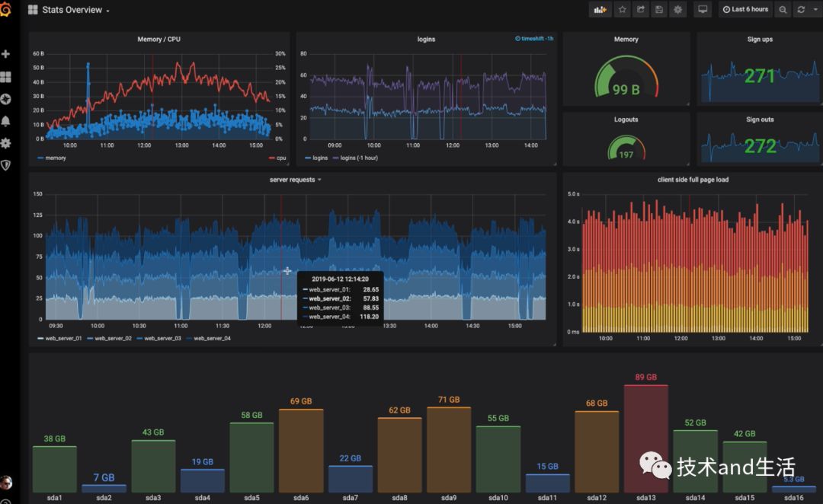Click the Add panel toolbar icon
This screenshot has height=504, width=823.
tap(600, 9)
